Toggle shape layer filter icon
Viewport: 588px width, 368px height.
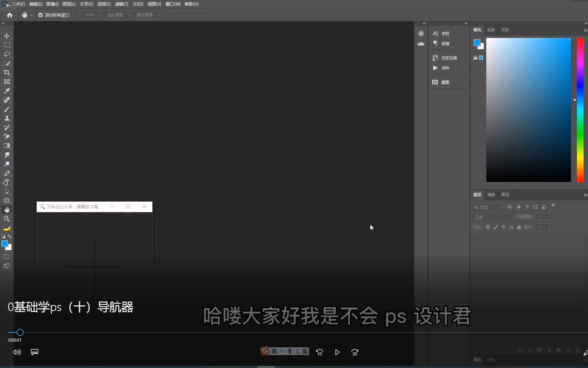[x=535, y=207]
